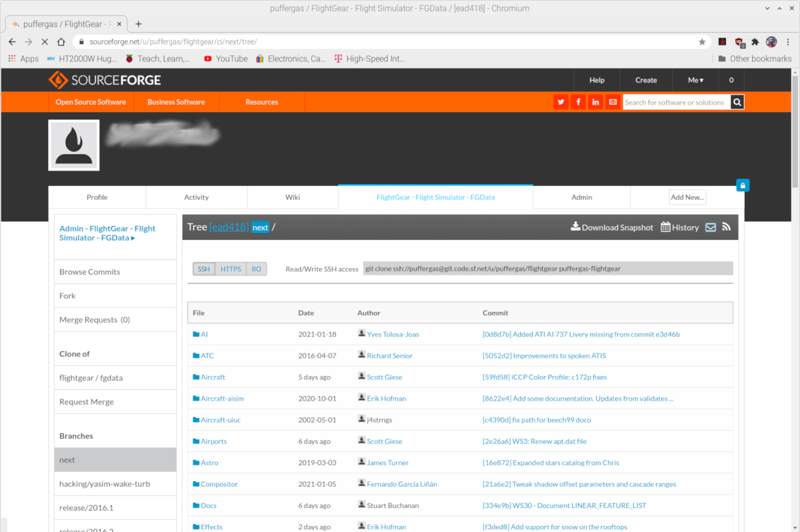Select SSH access mode
Viewport: 800px width, 532px height.
point(204,269)
